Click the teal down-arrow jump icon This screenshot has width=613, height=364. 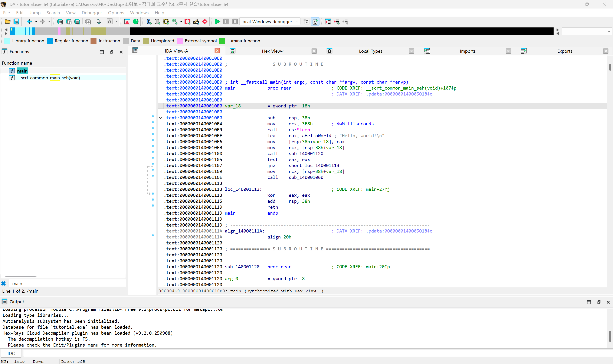point(98,21)
